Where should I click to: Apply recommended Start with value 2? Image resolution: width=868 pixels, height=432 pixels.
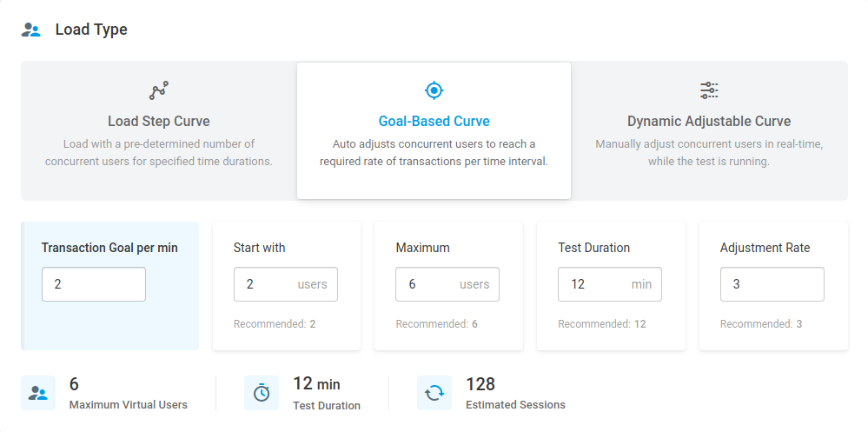click(312, 324)
